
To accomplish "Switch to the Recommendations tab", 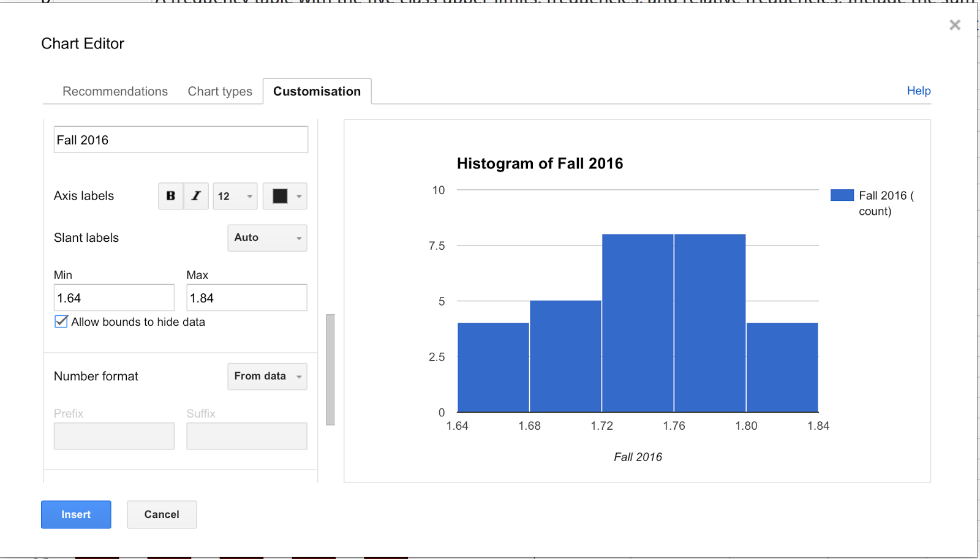I will pyautogui.click(x=115, y=91).
